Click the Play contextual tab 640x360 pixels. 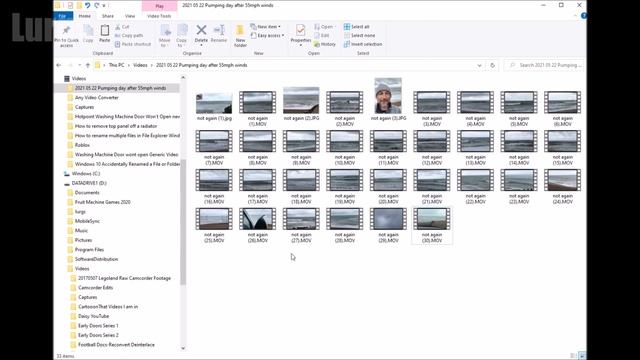[x=160, y=6]
